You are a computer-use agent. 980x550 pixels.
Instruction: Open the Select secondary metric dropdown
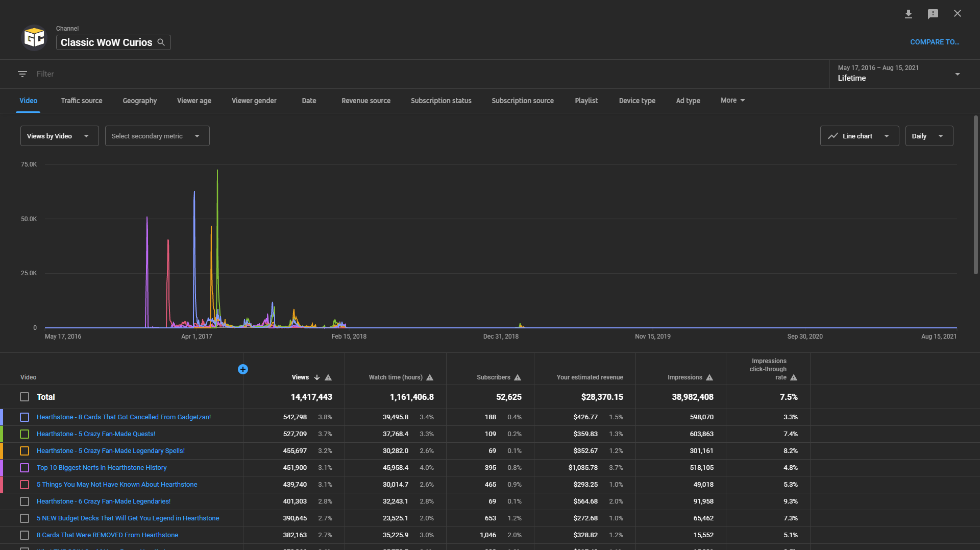(x=157, y=136)
